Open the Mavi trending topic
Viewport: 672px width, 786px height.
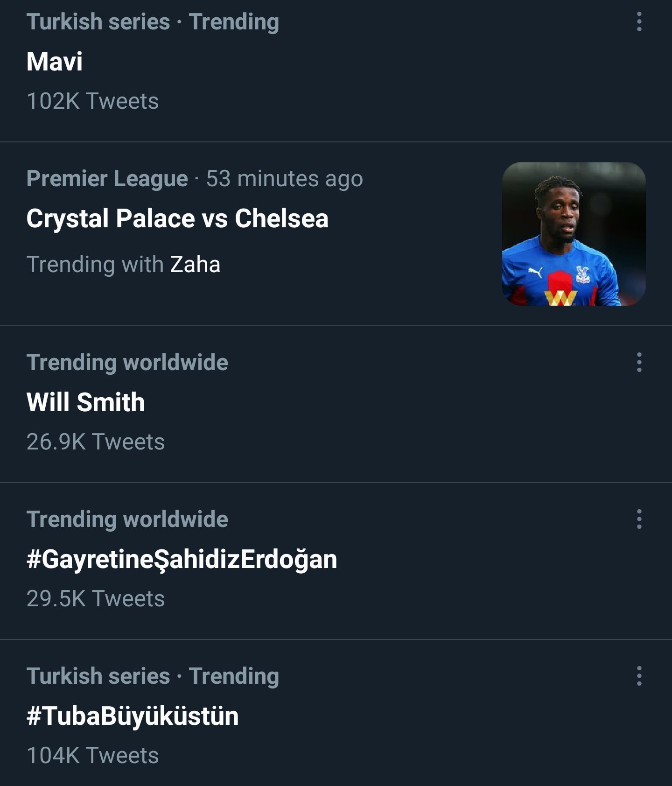(x=55, y=62)
